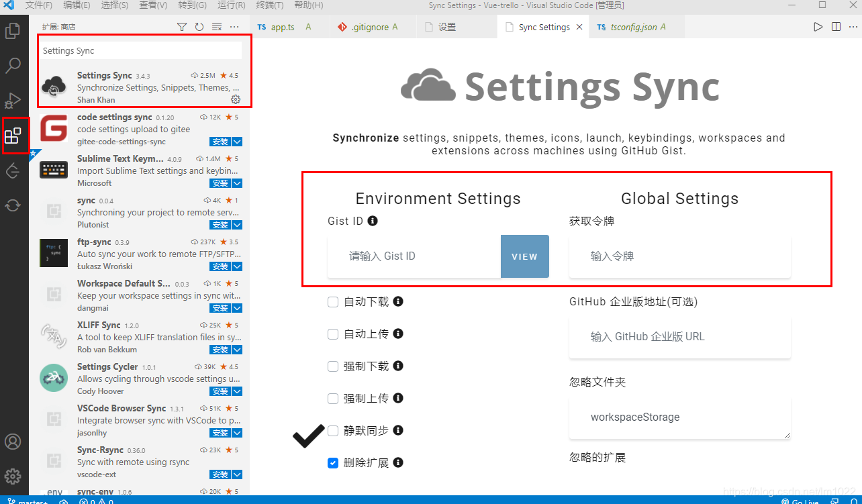The width and height of the screenshot is (862, 504).
Task: Expand install dropdown for VSCode Browser Sync
Action: pyautogui.click(x=237, y=433)
